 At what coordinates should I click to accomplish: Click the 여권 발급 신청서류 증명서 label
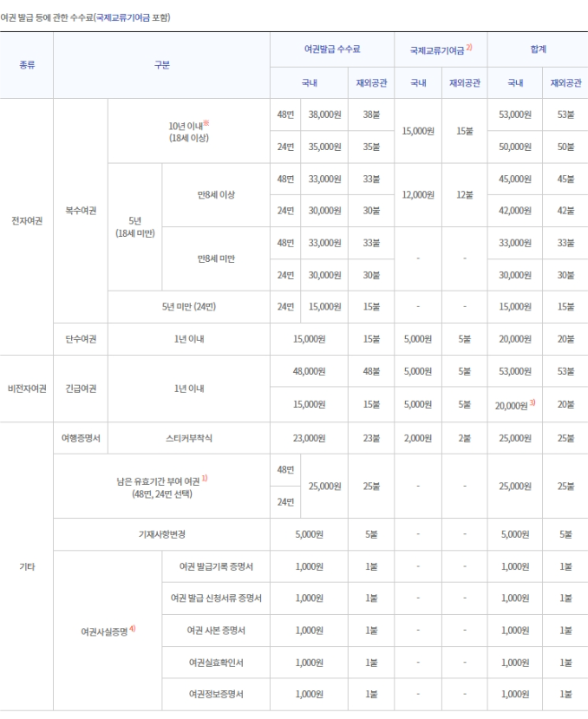point(216,598)
